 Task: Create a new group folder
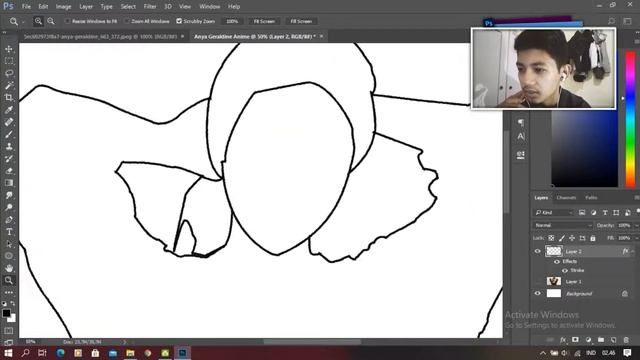601,340
